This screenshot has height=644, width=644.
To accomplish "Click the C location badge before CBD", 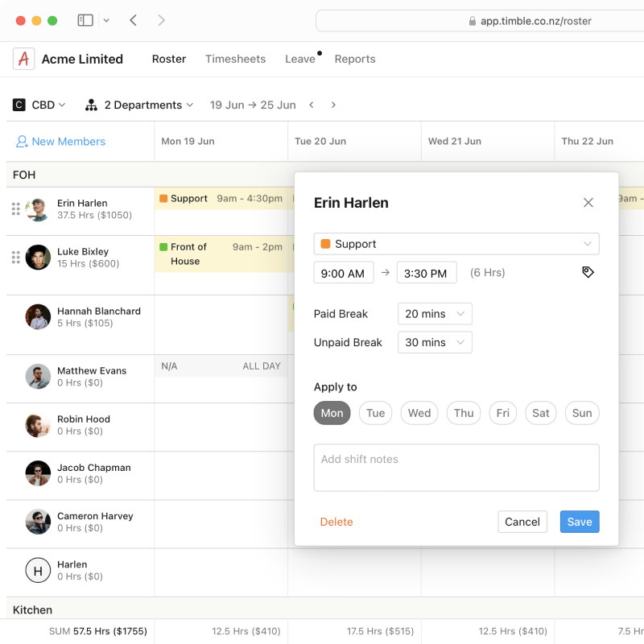I will [x=19, y=105].
